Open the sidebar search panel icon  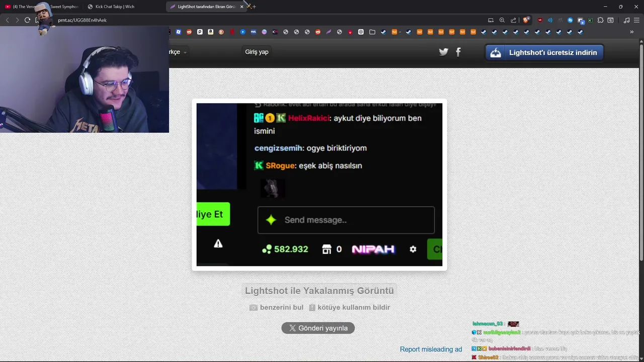[610, 20]
